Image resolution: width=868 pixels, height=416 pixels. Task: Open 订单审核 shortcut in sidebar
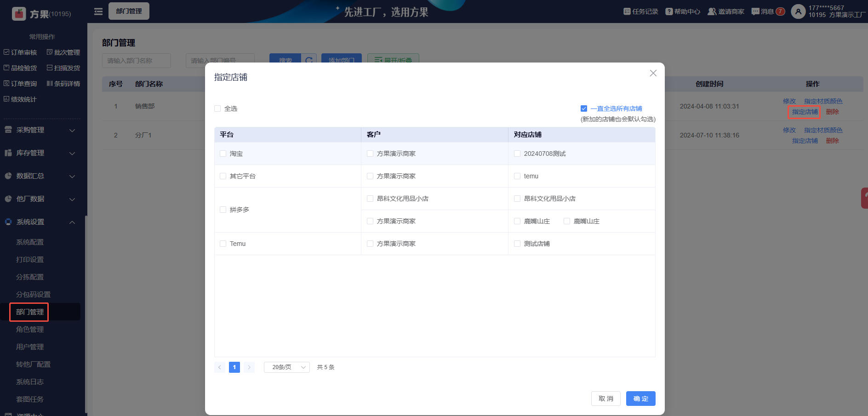click(20, 52)
